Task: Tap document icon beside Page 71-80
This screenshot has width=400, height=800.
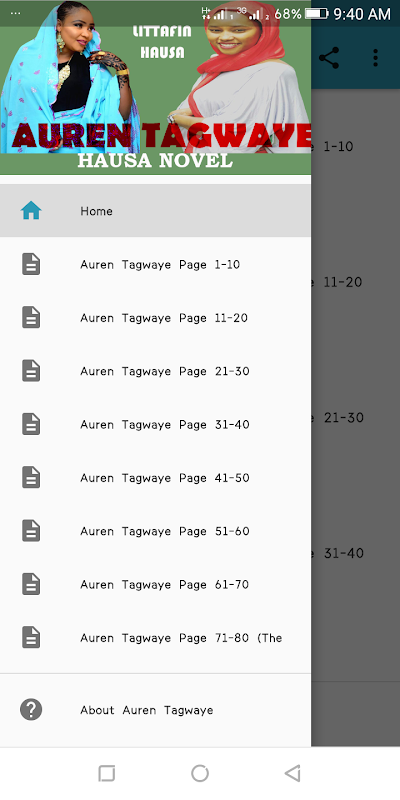Action: [31, 637]
